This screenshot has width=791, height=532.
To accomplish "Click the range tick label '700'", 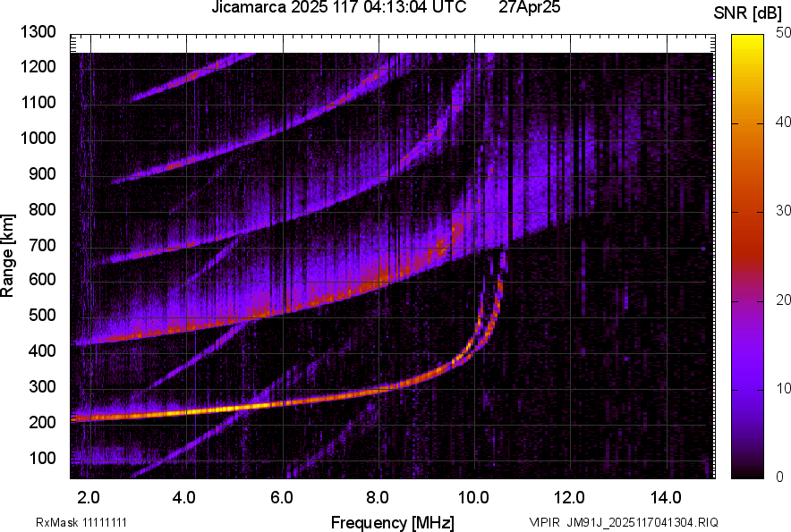I will (x=42, y=245).
